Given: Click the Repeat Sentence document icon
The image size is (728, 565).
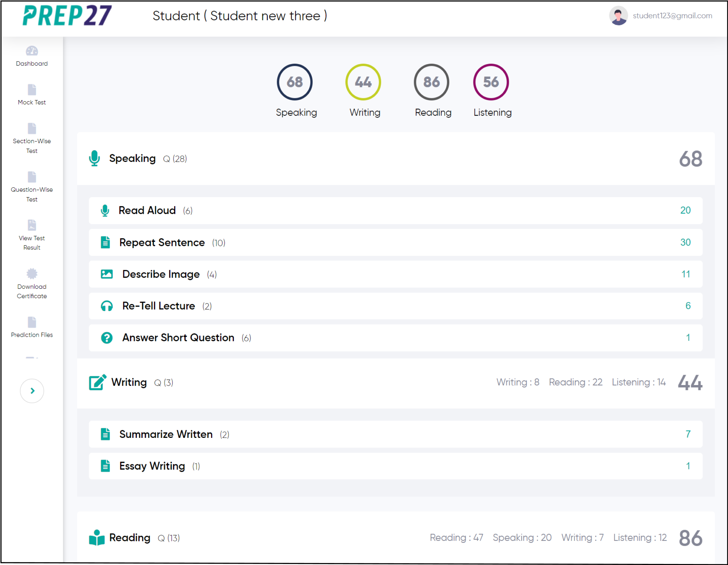Looking at the screenshot, I should click(x=105, y=242).
